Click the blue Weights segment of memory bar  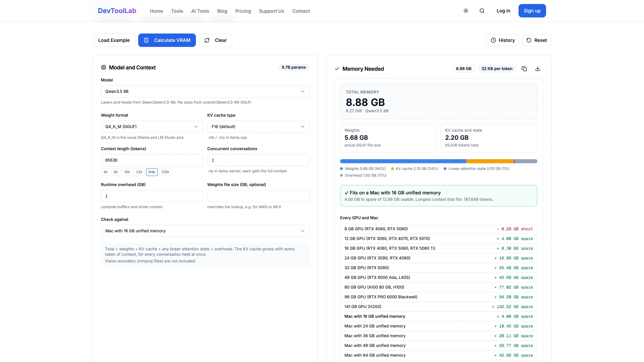click(403, 161)
